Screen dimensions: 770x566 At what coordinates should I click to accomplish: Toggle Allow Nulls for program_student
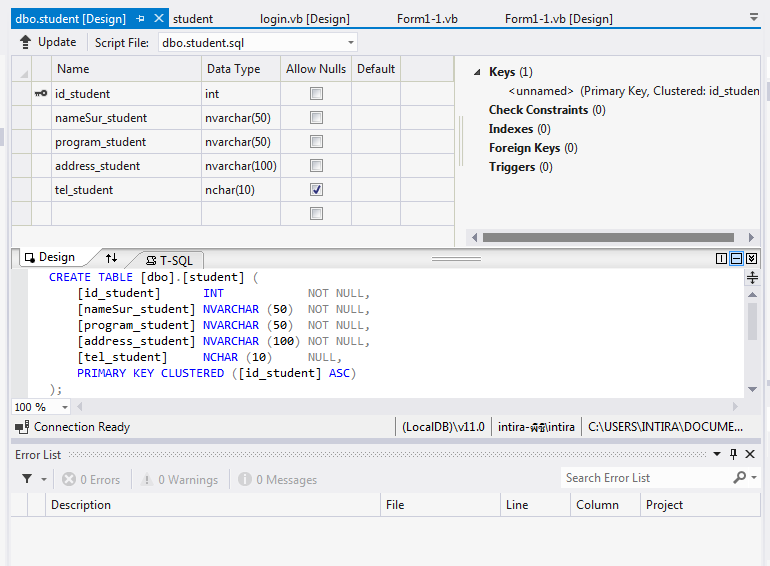tap(316, 141)
